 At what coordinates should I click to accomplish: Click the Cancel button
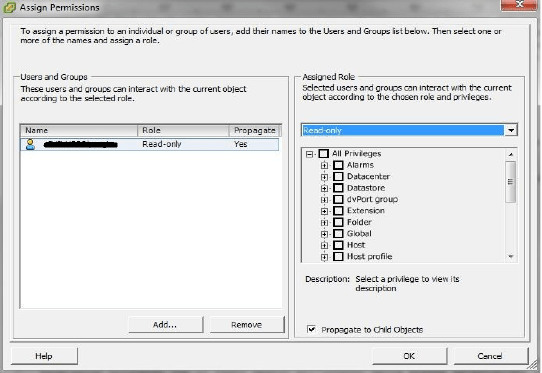tap(490, 356)
